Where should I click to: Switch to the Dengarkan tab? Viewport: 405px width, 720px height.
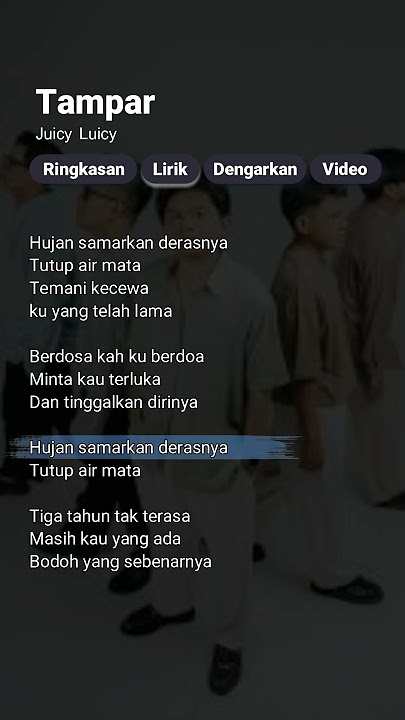click(x=255, y=169)
